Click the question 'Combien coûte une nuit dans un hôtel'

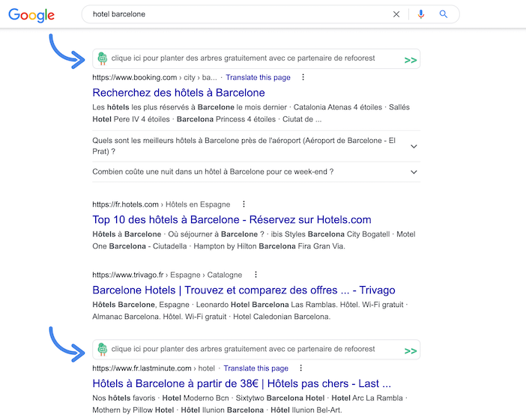pyautogui.click(x=213, y=171)
